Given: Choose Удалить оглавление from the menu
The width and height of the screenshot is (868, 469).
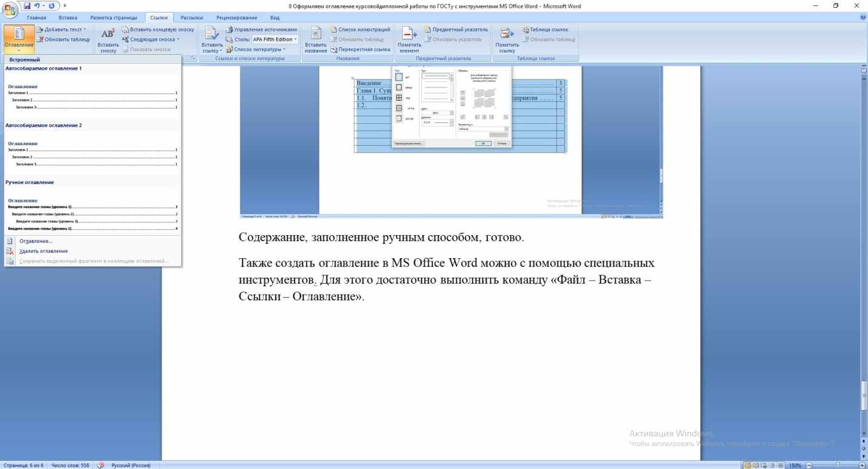Looking at the screenshot, I should [43, 251].
